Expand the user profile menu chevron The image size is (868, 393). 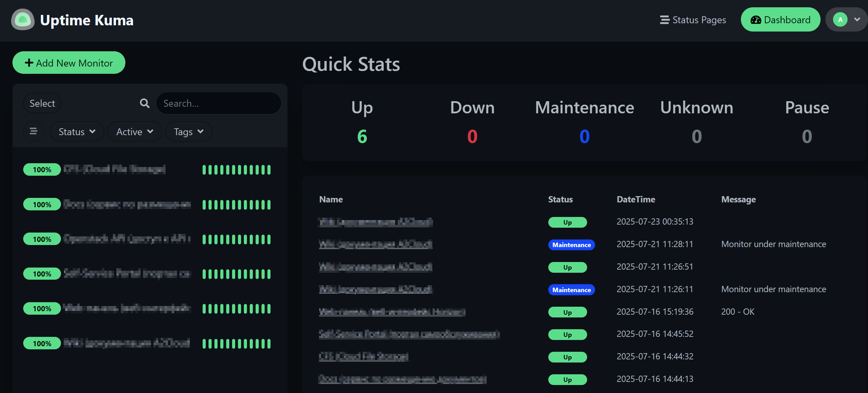857,20
